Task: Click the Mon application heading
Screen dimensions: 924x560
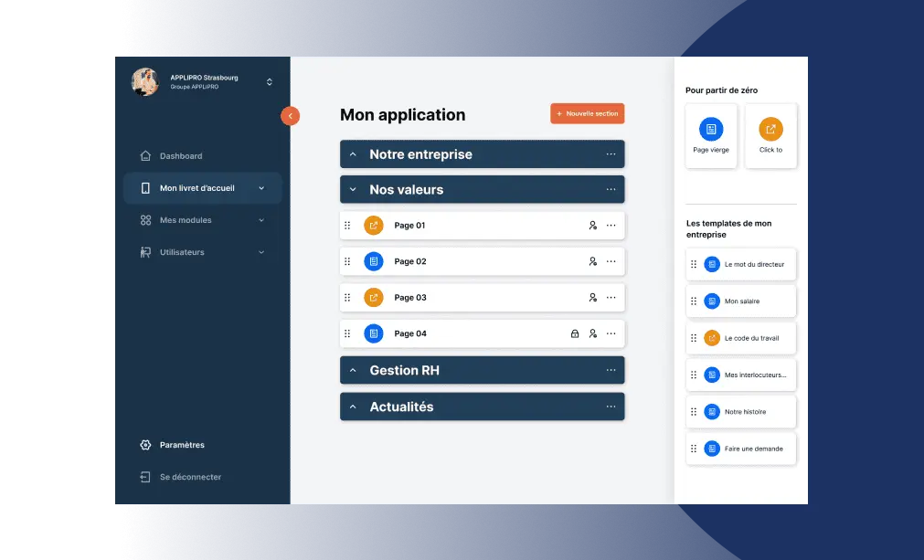Action: [402, 115]
